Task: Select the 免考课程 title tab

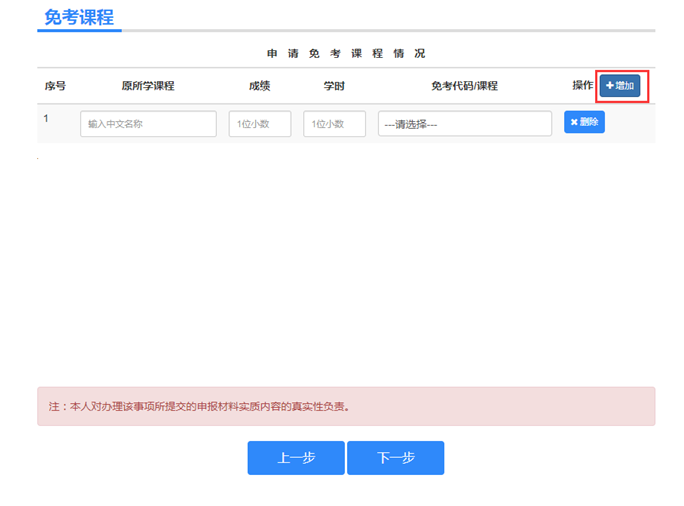Action: pyautogui.click(x=79, y=17)
